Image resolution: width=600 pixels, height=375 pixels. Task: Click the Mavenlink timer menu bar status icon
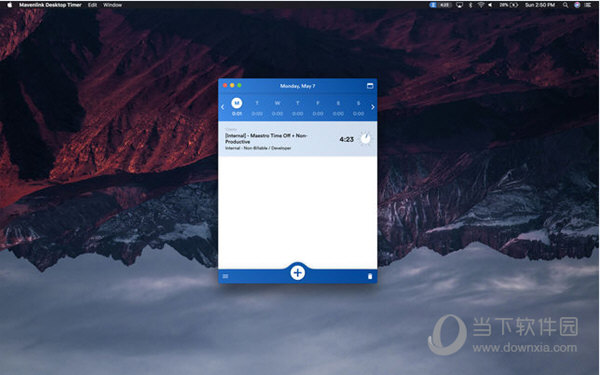pyautogui.click(x=440, y=5)
